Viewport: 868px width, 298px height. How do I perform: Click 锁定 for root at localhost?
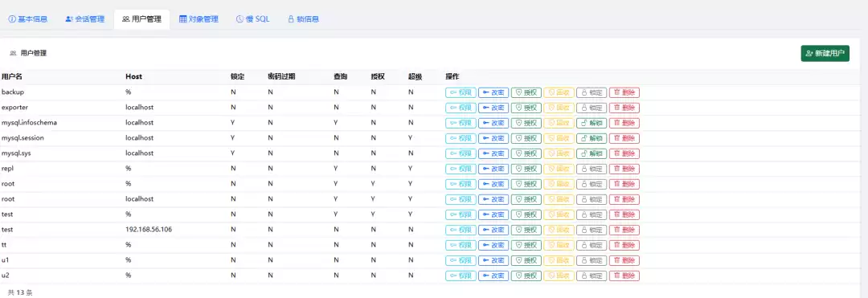[x=592, y=199]
